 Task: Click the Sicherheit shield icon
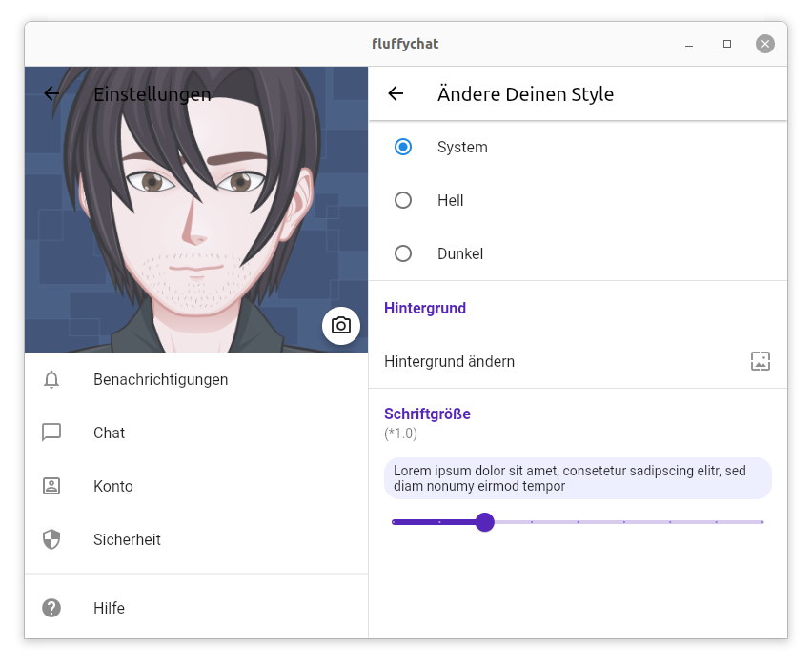(51, 539)
